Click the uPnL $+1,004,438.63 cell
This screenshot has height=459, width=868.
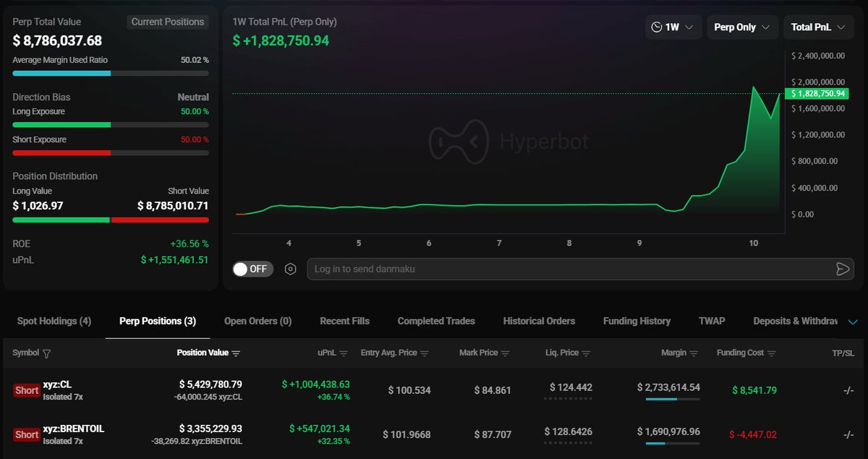[x=315, y=385]
